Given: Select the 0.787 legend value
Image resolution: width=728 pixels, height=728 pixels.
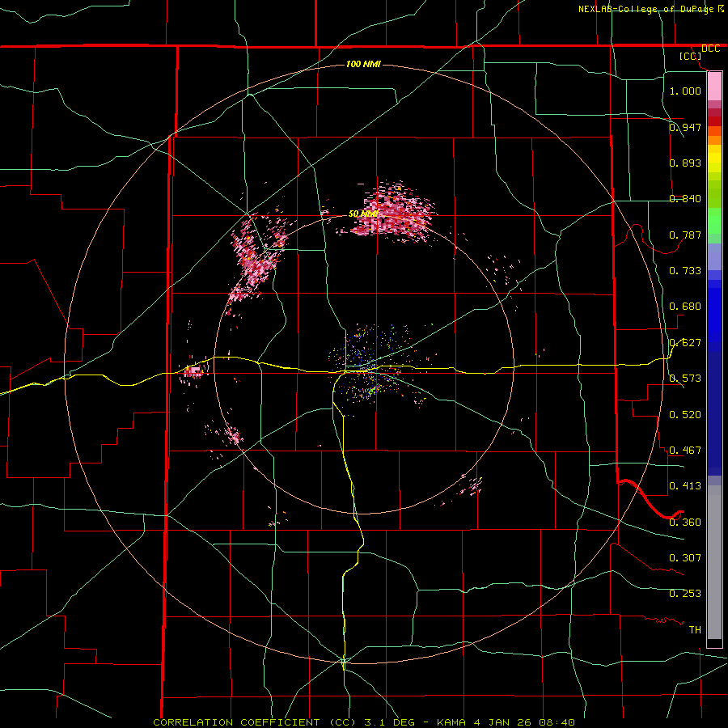Looking at the screenshot, I should pos(685,235).
